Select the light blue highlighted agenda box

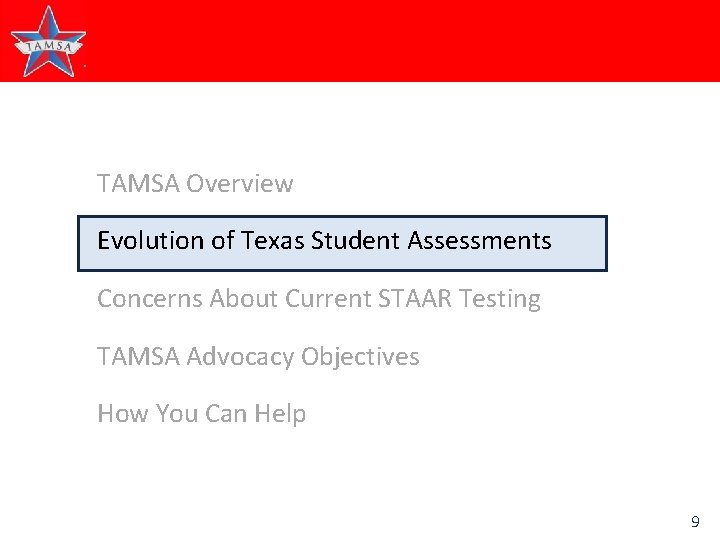click(x=342, y=243)
